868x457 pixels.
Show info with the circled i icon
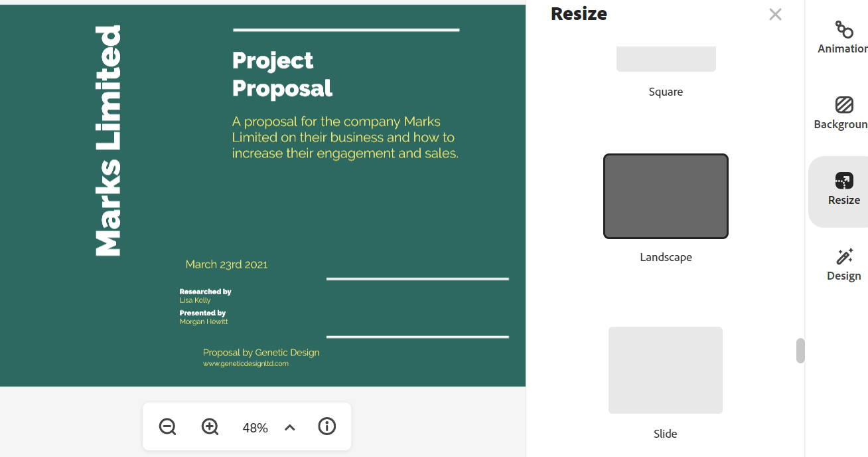326,426
